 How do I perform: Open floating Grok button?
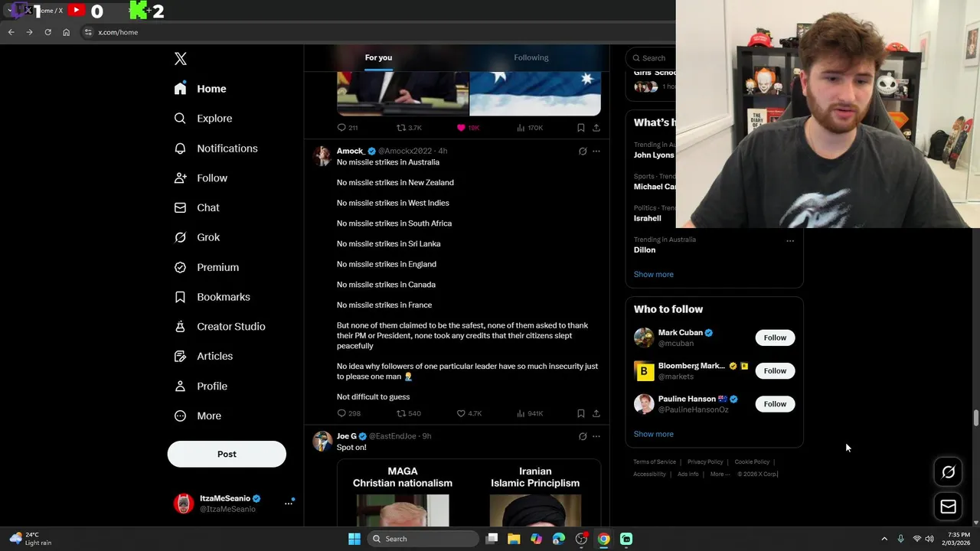(948, 472)
